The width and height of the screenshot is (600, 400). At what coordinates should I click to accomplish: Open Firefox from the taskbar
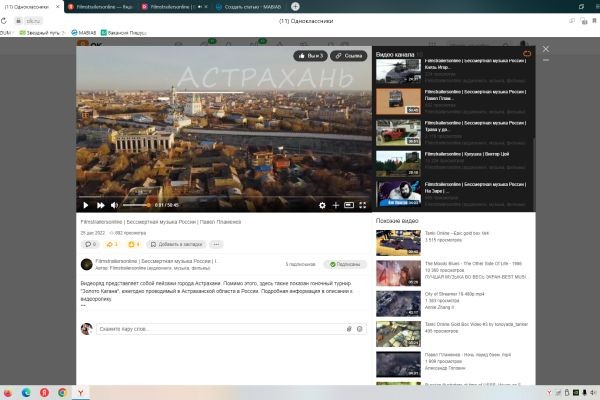[x=7, y=393]
